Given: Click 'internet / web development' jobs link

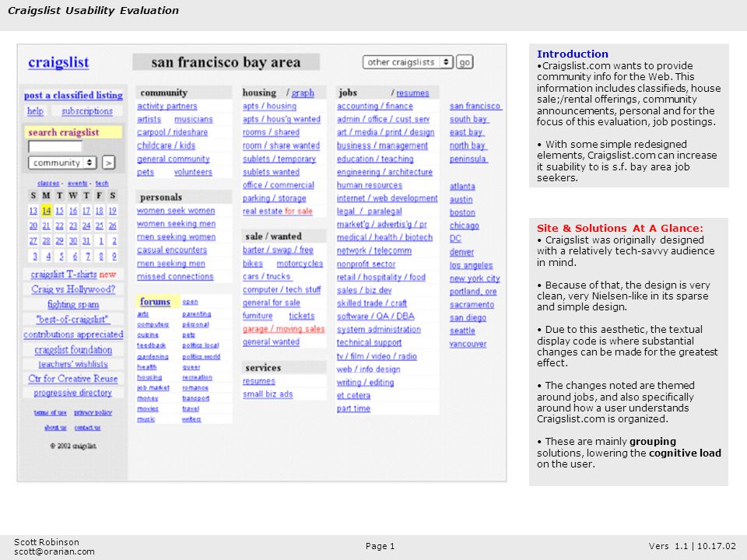Looking at the screenshot, I should (388, 198).
